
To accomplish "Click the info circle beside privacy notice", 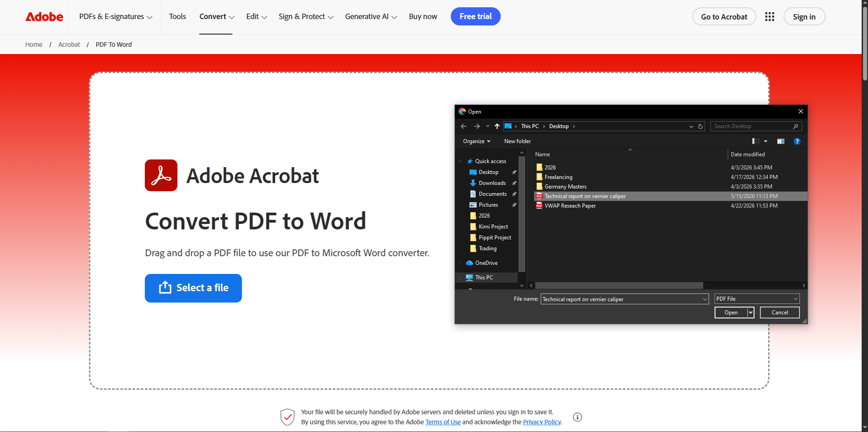I will pyautogui.click(x=577, y=417).
